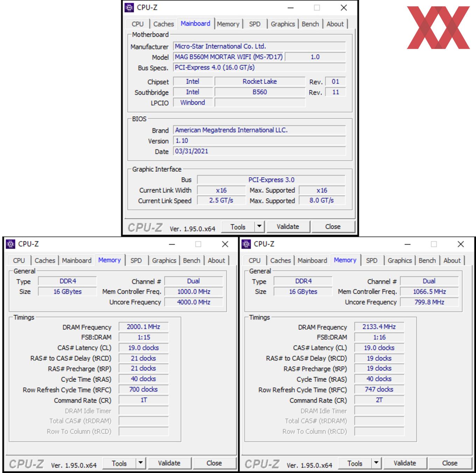
Task: Open Mainboard tab in right Memory window
Action: (312, 260)
